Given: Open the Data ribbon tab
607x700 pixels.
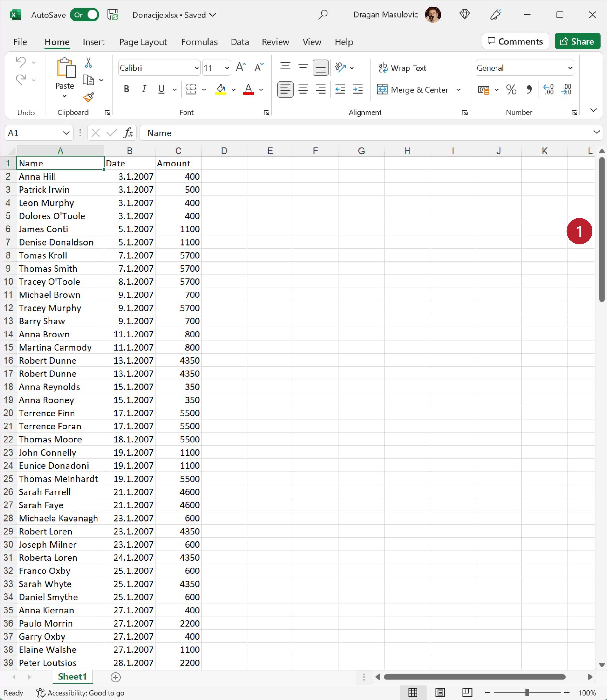Looking at the screenshot, I should 240,42.
